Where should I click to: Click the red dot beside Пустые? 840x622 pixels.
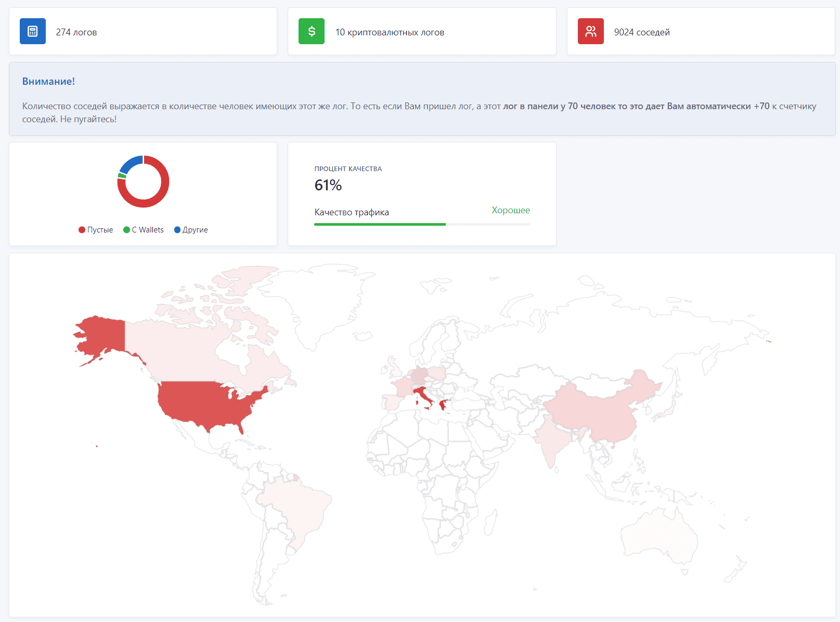82,230
